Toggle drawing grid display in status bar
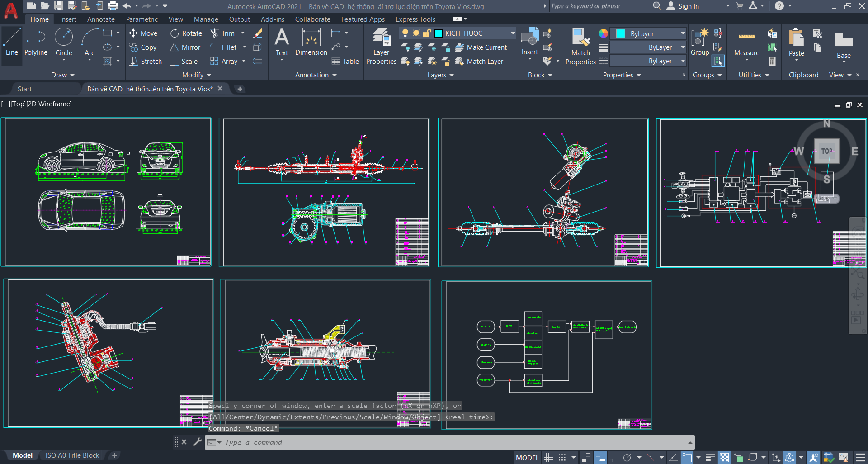Screen dimensions: 868x464 tap(548, 458)
